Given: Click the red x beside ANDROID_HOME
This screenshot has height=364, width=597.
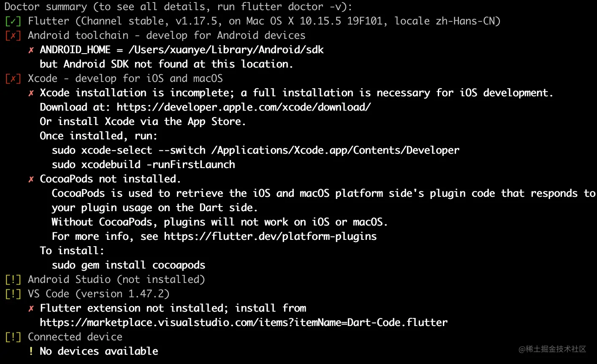Looking at the screenshot, I should tap(31, 50).
